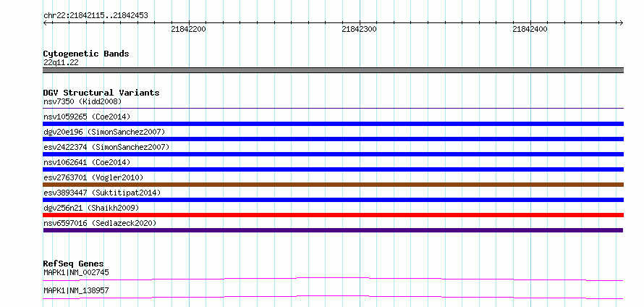The width and height of the screenshot is (644, 307).
Task: Select the brown esv2763701 variant bar
Action: click(x=334, y=185)
